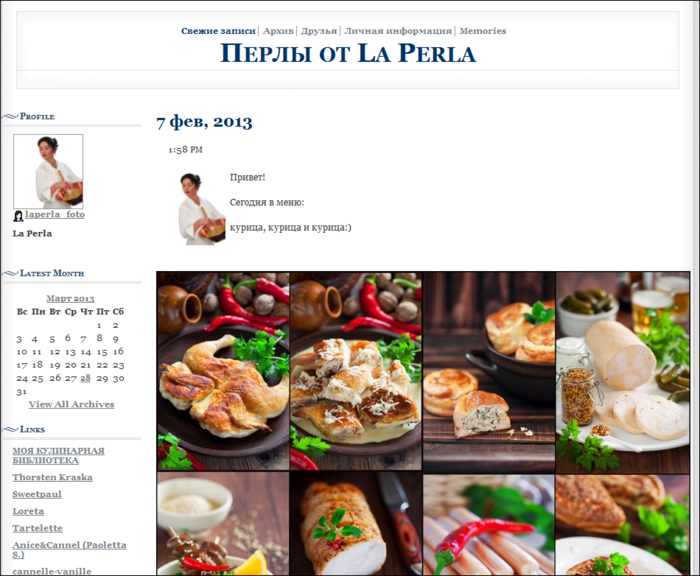Open the sausages with red chili photo

(489, 525)
